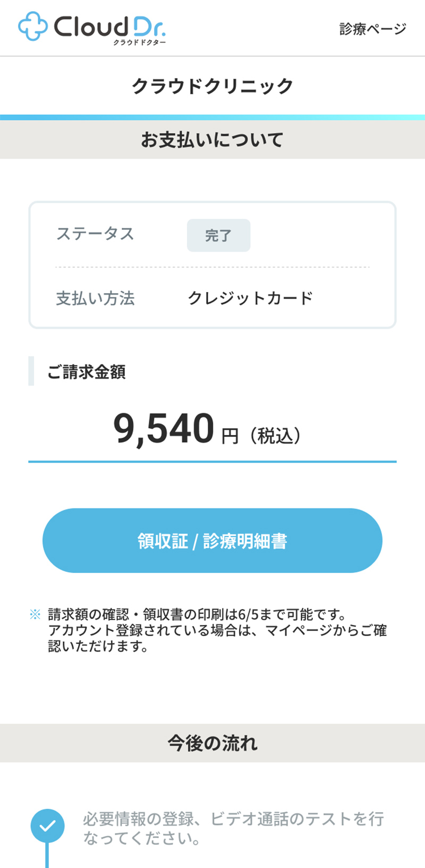Select the クレジットカード payment method text
The width and height of the screenshot is (425, 868).
coord(250,298)
